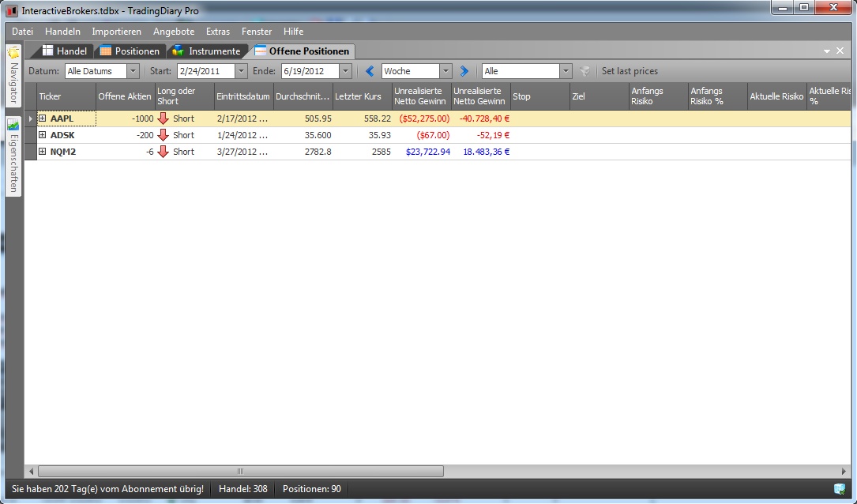
Task: Click the 18.483,36 € value cell
Action: (x=481, y=152)
